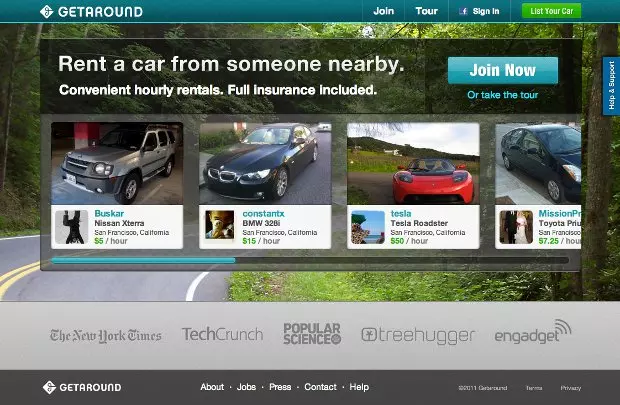Open the About footer link
The image size is (620, 405).
[212, 387]
